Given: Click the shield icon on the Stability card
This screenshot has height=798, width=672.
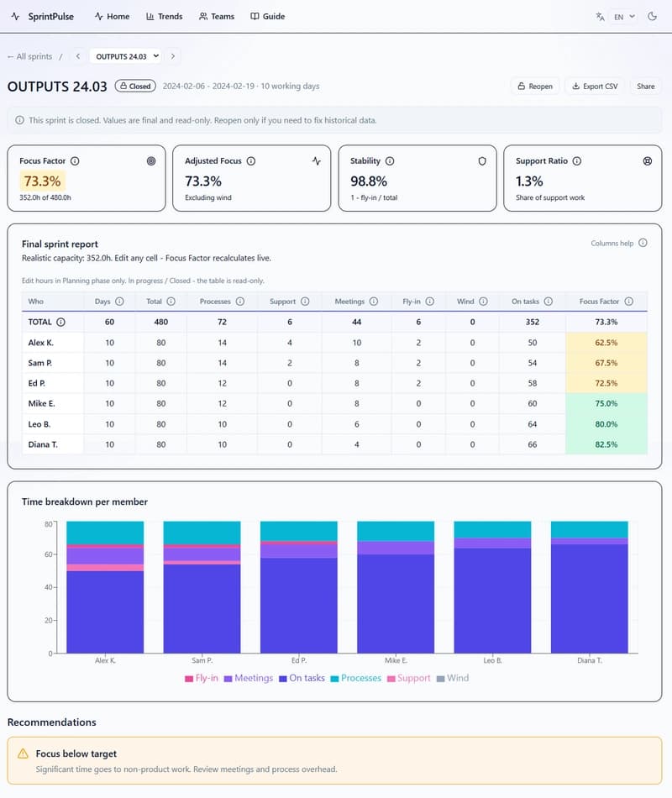Looking at the screenshot, I should [482, 160].
